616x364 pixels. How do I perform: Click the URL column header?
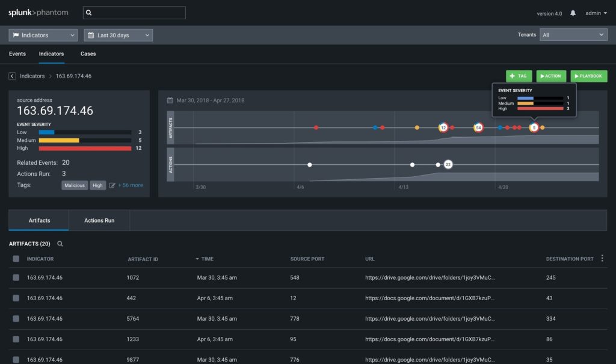point(370,259)
